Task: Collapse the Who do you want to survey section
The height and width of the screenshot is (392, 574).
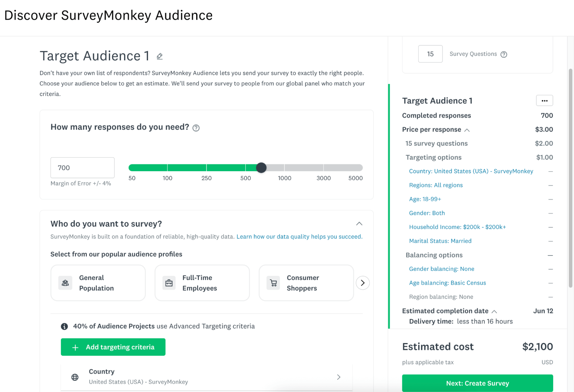Action: (x=359, y=224)
